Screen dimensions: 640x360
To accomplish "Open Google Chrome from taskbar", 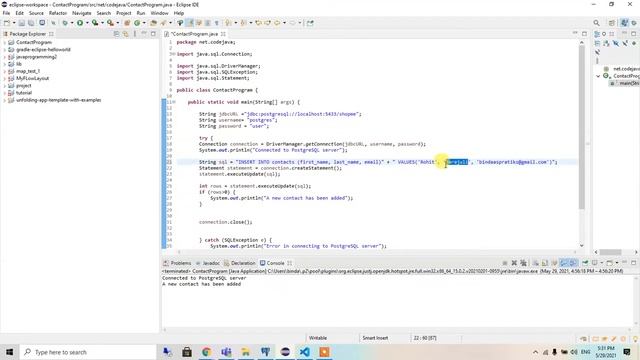I will point(207,352).
